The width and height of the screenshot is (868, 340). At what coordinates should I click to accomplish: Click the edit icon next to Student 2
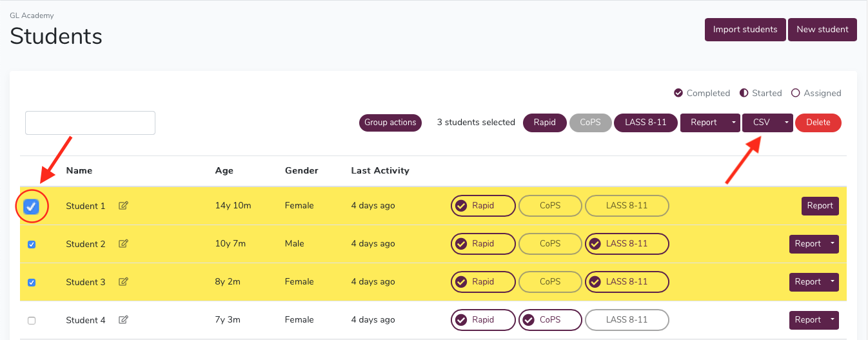coord(123,244)
